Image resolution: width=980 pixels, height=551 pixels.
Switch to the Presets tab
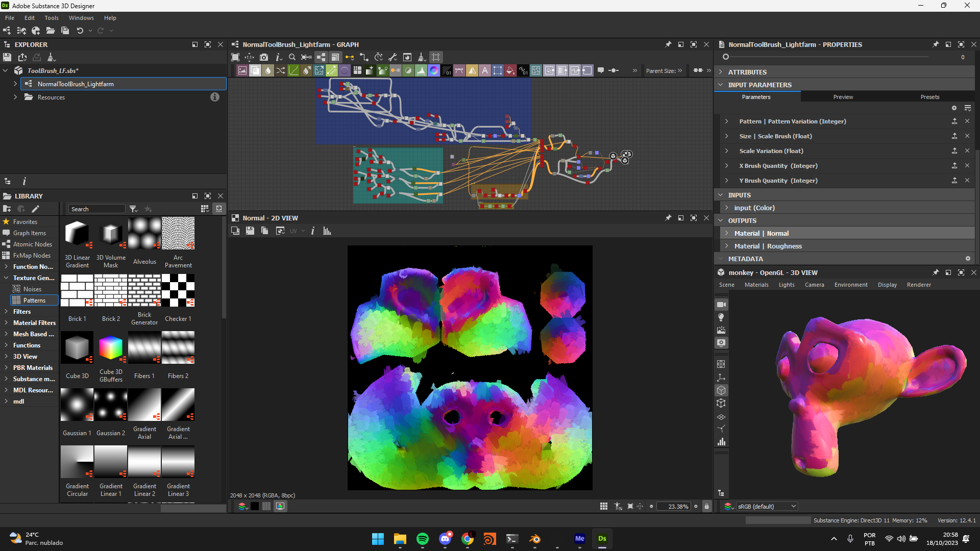tap(930, 97)
